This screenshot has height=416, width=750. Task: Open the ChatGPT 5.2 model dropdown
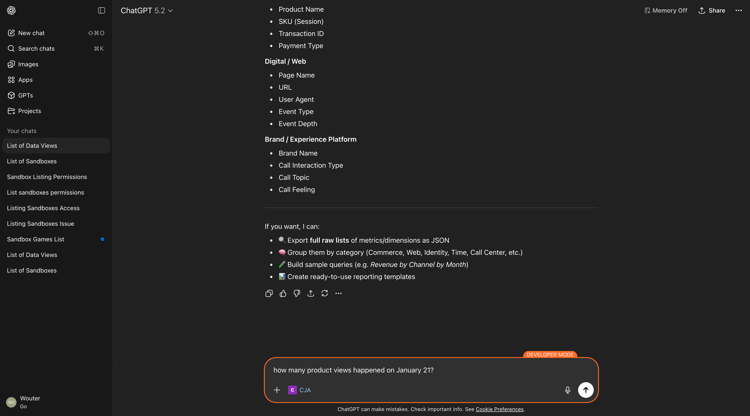(x=146, y=11)
